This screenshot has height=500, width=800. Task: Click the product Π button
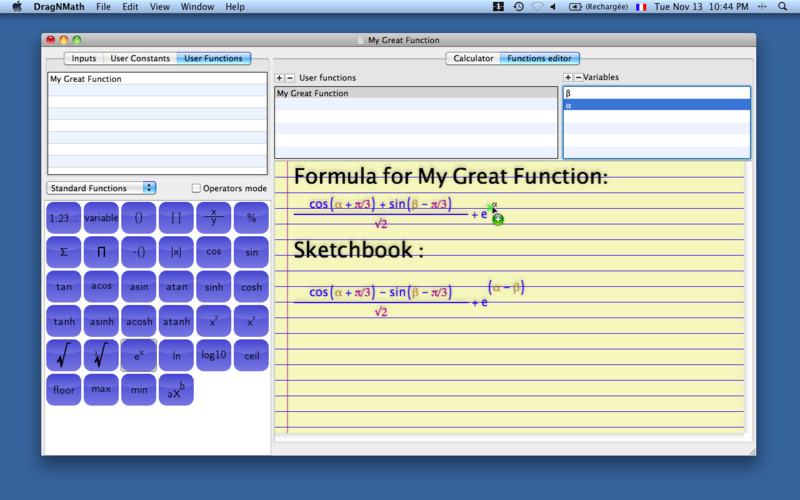(x=101, y=252)
